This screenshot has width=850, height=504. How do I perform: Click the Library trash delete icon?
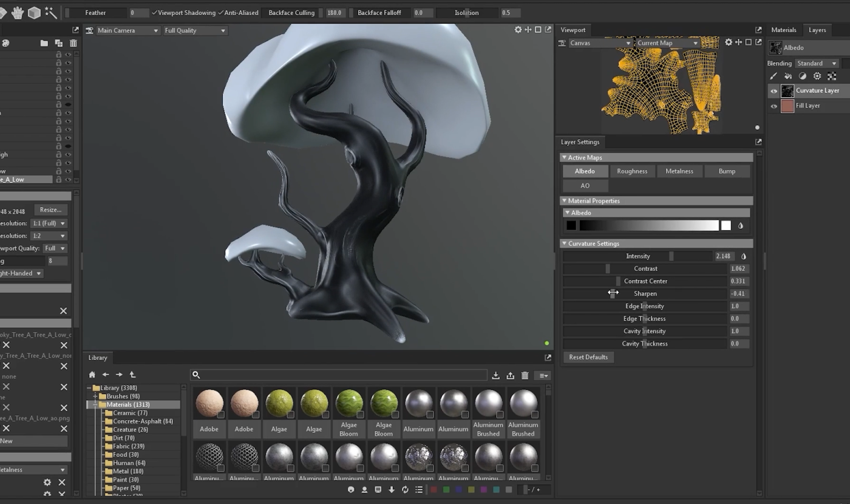pos(525,375)
